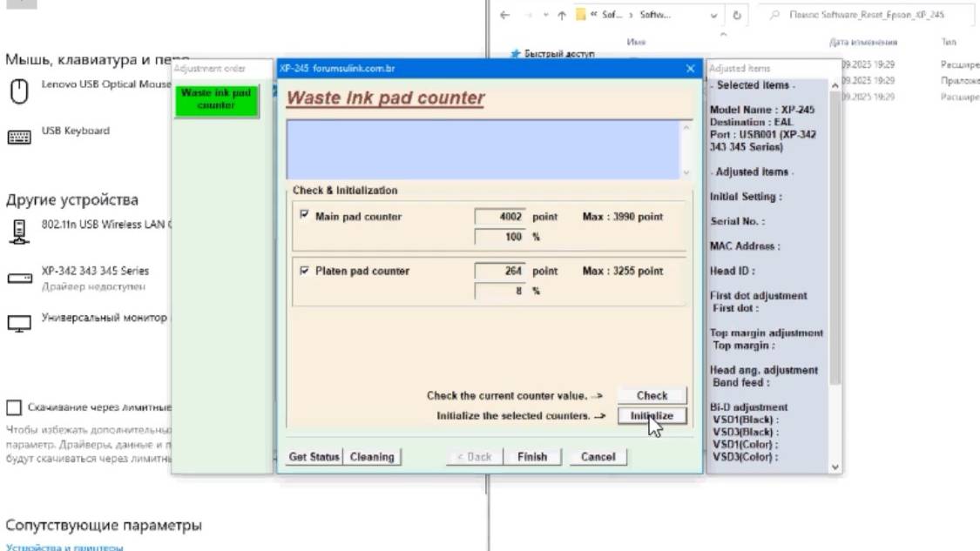Click the Main pad counter point value field
Screen dimensions: 980x551
click(500, 217)
